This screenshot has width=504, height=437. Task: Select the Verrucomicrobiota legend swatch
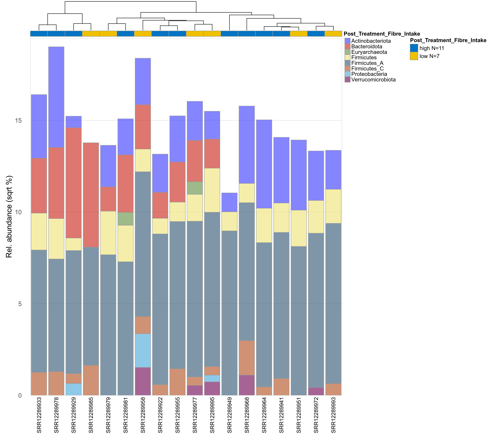click(x=347, y=79)
